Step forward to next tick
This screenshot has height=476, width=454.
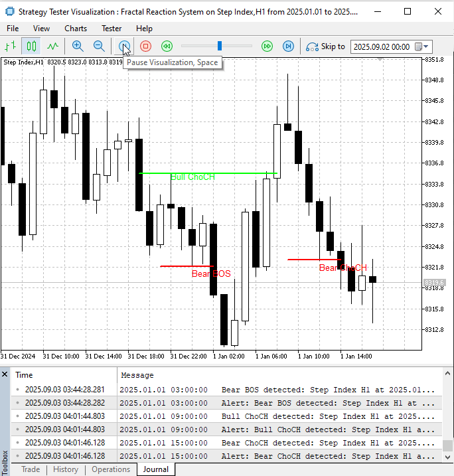tap(288, 46)
